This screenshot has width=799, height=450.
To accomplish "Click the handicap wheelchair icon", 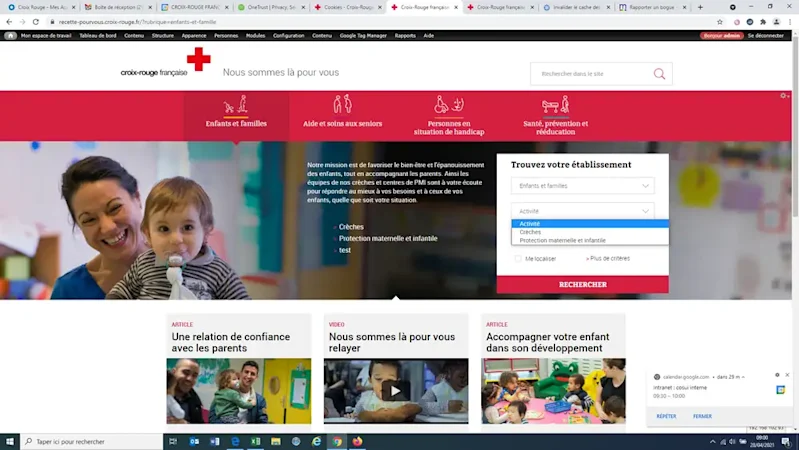I will tap(449, 104).
